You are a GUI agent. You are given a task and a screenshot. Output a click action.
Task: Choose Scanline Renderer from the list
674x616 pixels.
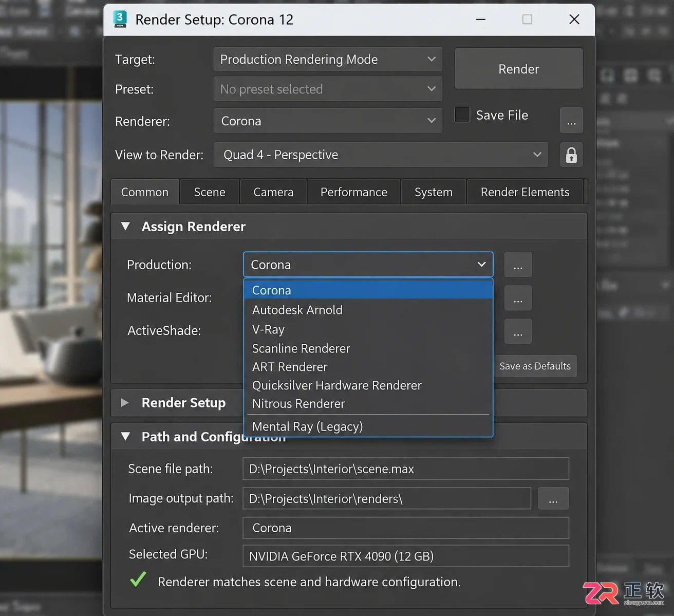[368, 348]
